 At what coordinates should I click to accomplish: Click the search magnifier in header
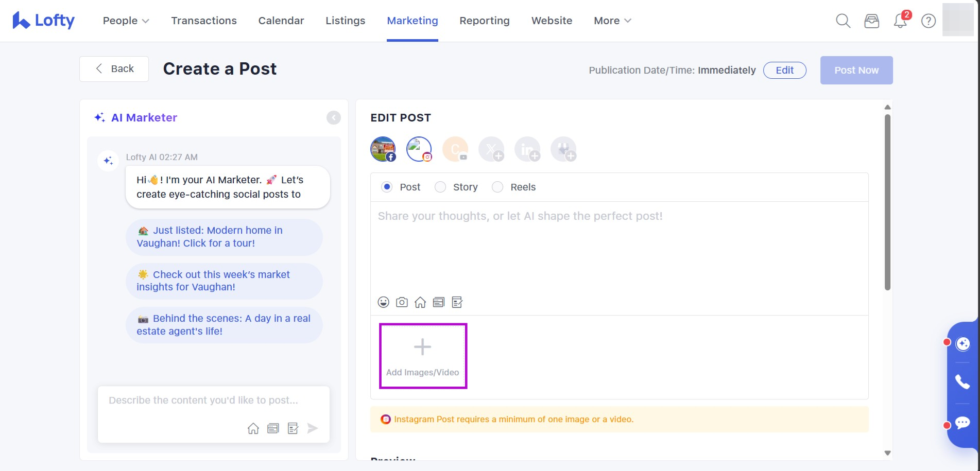(843, 21)
